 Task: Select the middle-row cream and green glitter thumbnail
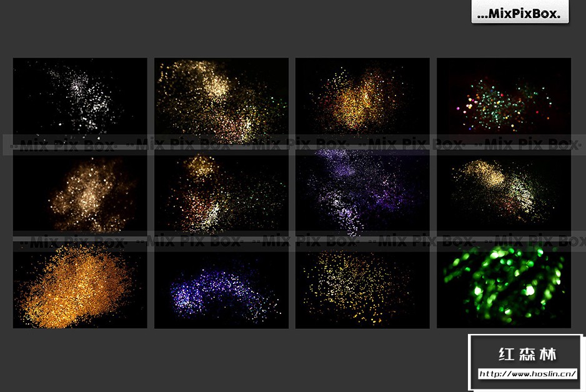[504, 193]
